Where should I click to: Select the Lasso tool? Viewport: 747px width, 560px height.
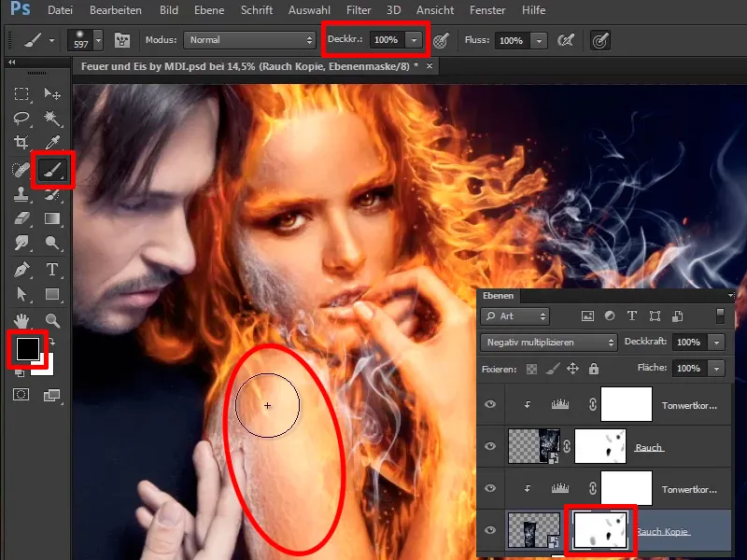(21, 119)
